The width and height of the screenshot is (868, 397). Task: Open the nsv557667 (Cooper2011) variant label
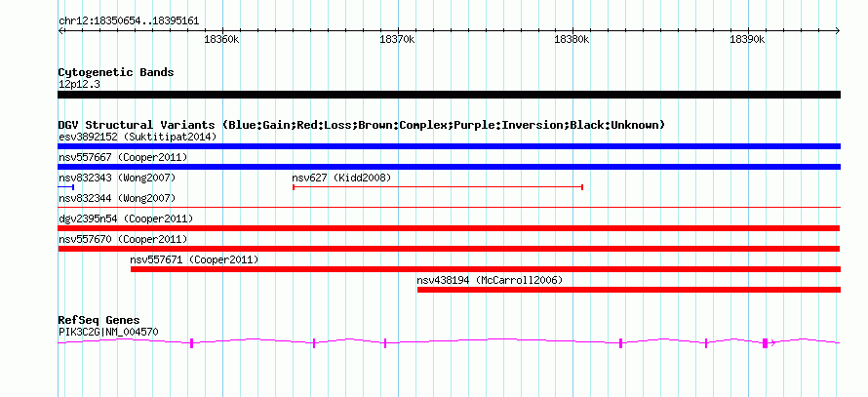click(123, 157)
